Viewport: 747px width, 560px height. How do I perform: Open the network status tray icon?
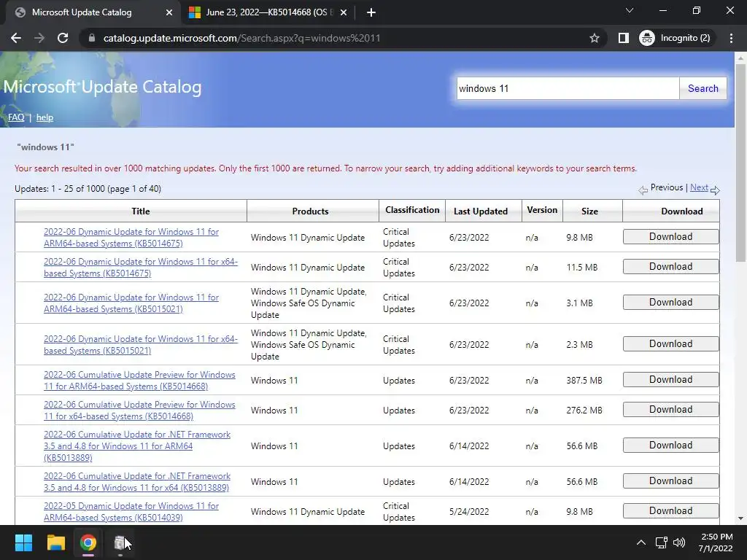661,542
